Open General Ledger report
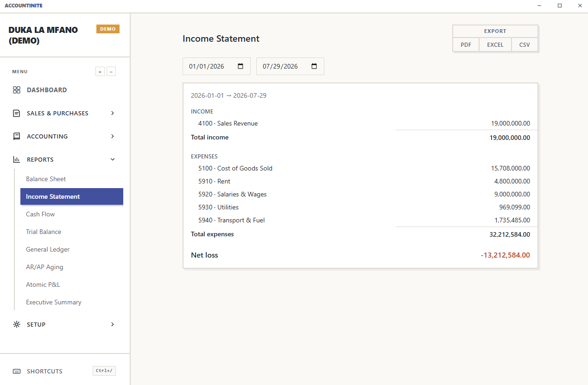Screen dimensions: 588x385 pos(72,249)
